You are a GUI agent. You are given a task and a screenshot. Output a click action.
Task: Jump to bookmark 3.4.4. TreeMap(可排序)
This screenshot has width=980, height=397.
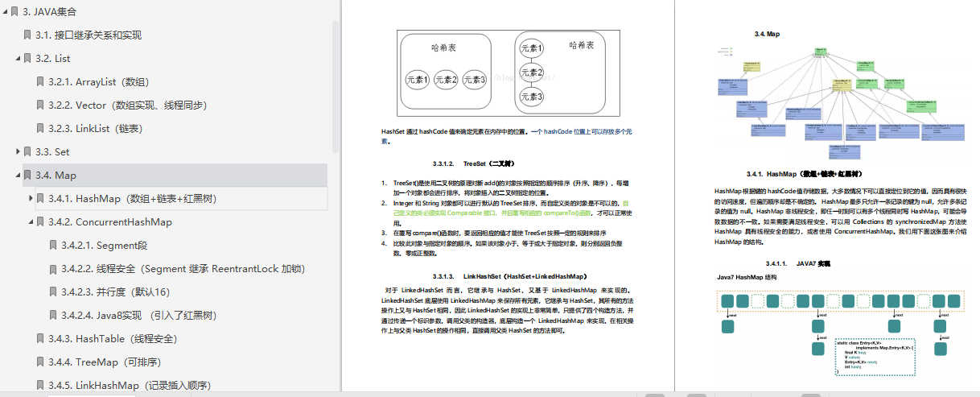tap(105, 362)
